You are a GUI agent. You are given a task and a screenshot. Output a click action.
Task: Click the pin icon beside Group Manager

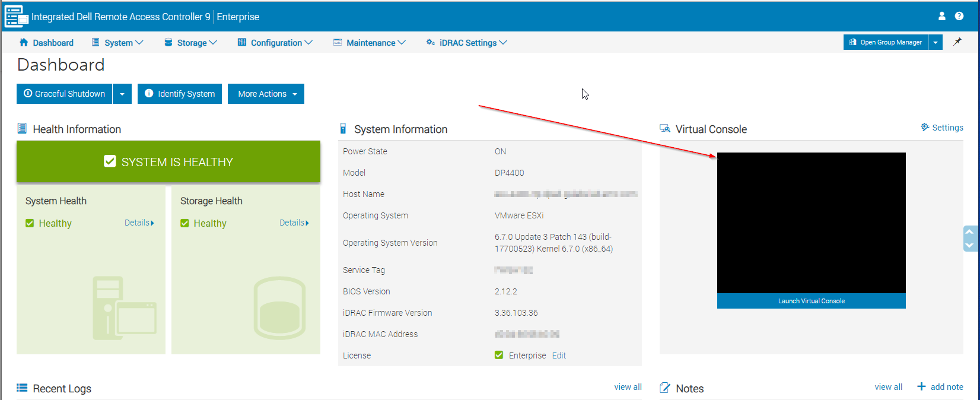pos(957,42)
